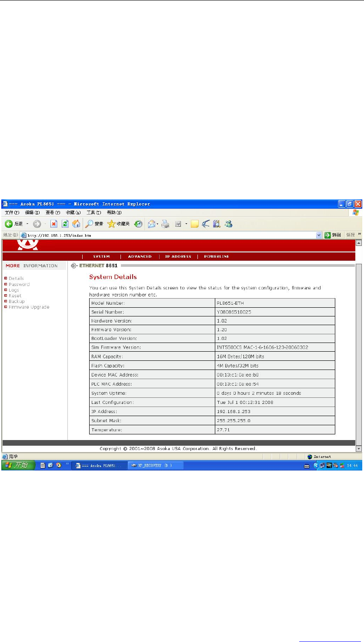This screenshot has height=642, width=364.
Task: Open the Details sidebar link
Action: (16, 279)
